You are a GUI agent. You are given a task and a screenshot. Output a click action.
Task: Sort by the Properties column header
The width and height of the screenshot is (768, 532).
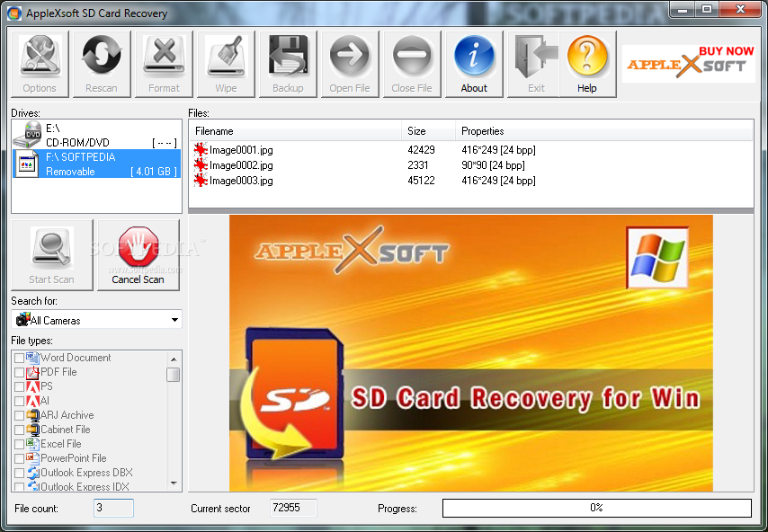point(603,131)
